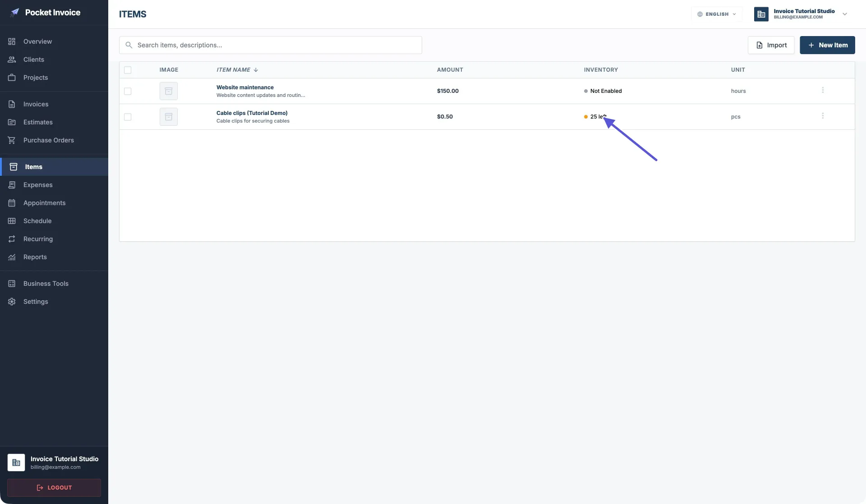Click the Purchase Orders cart icon
Screen dimensions: 866x504
(12, 140)
